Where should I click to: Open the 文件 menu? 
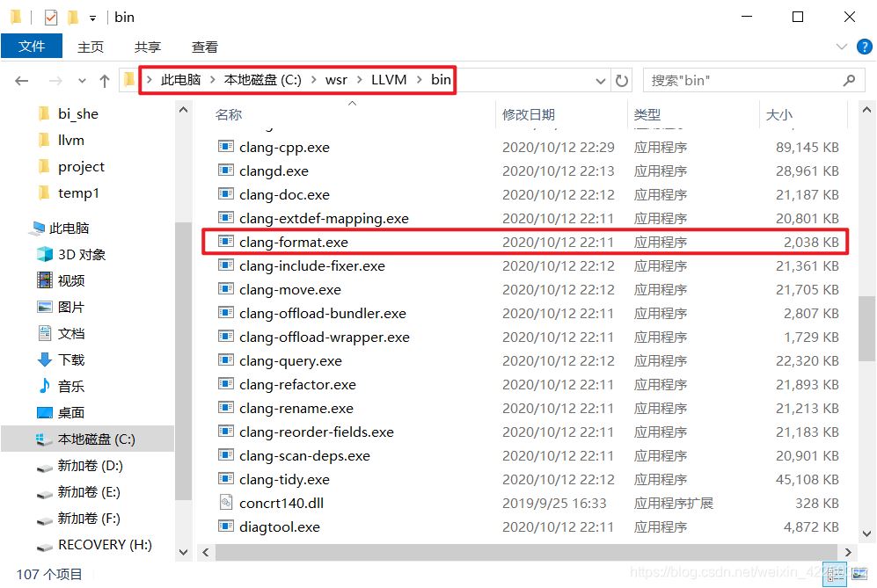coord(32,47)
